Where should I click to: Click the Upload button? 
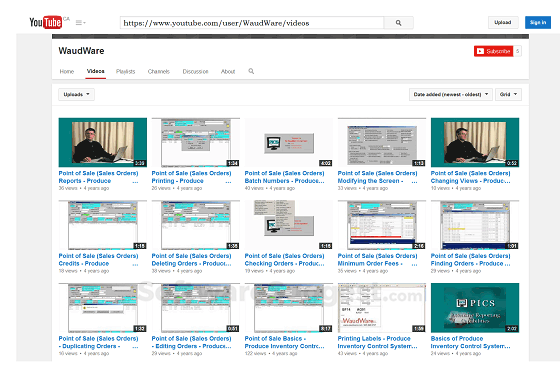tap(502, 22)
